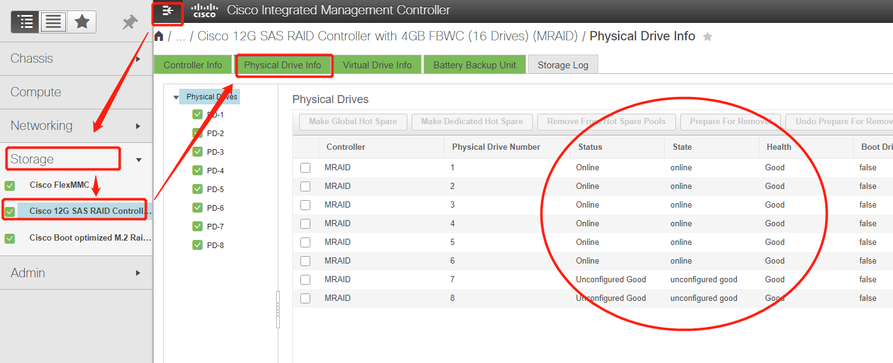Click Make Global Hot Spare button

(x=353, y=121)
